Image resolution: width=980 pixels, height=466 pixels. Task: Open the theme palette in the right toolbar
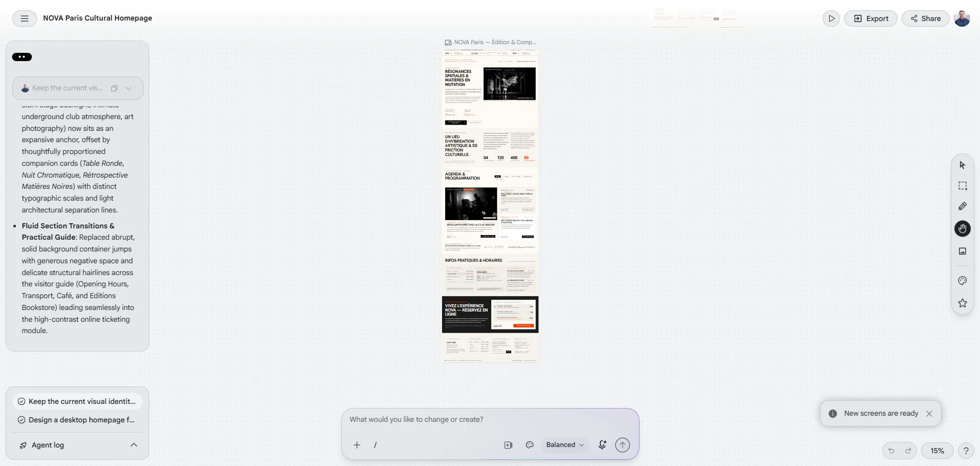pyautogui.click(x=963, y=281)
